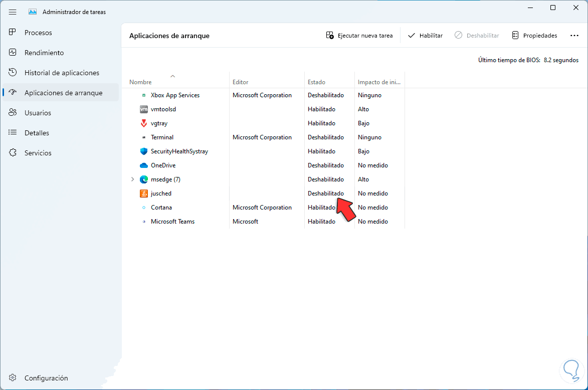Screen dimensions: 588x390
Task: Click the Terminal row icon
Action: 144,137
